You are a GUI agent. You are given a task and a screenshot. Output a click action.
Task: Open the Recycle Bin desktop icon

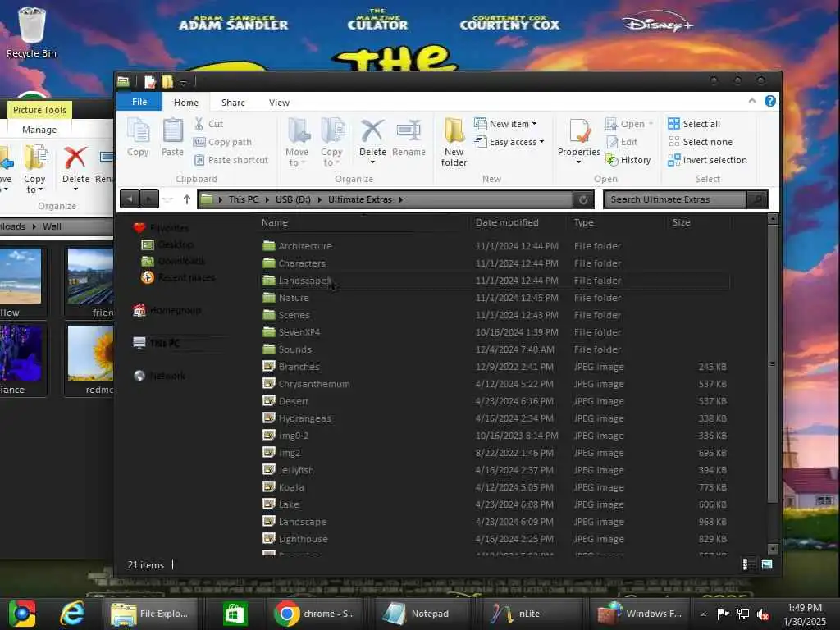point(31,31)
